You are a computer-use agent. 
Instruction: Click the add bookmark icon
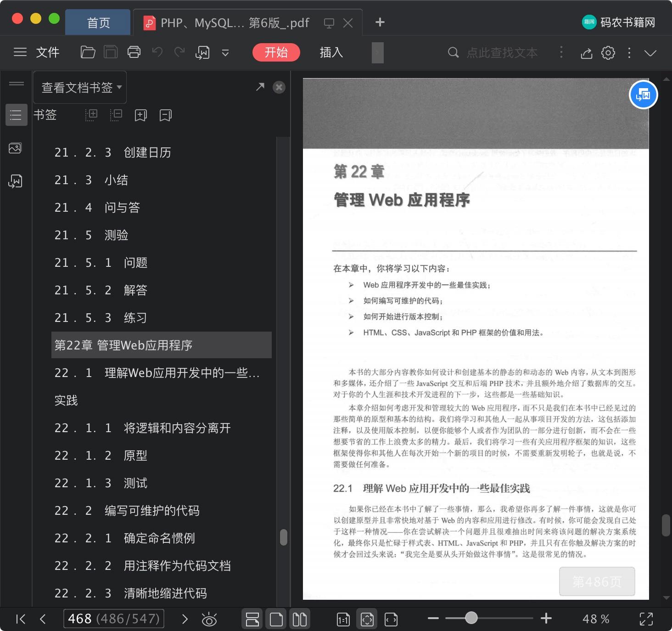click(x=141, y=115)
